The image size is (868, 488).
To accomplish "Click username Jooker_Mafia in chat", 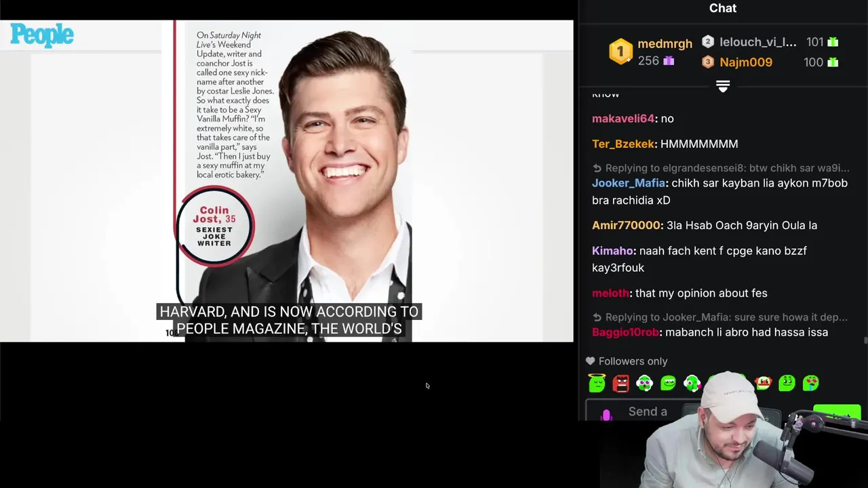I will click(x=628, y=183).
